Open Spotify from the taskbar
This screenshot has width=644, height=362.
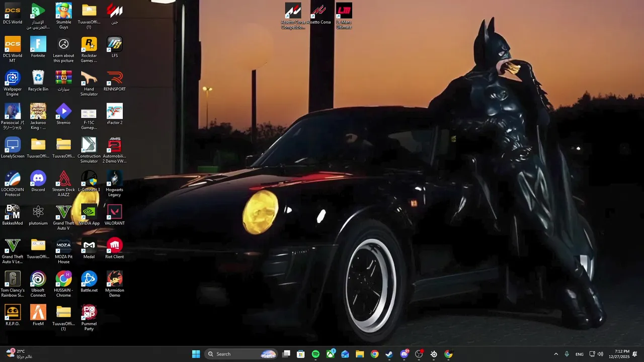click(x=315, y=354)
